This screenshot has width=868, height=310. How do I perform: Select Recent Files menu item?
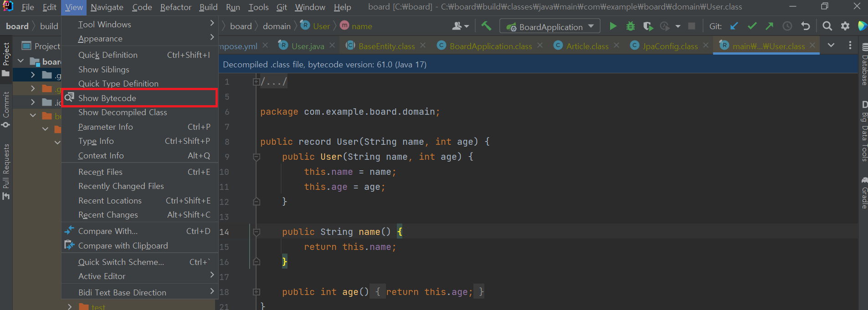click(139, 172)
